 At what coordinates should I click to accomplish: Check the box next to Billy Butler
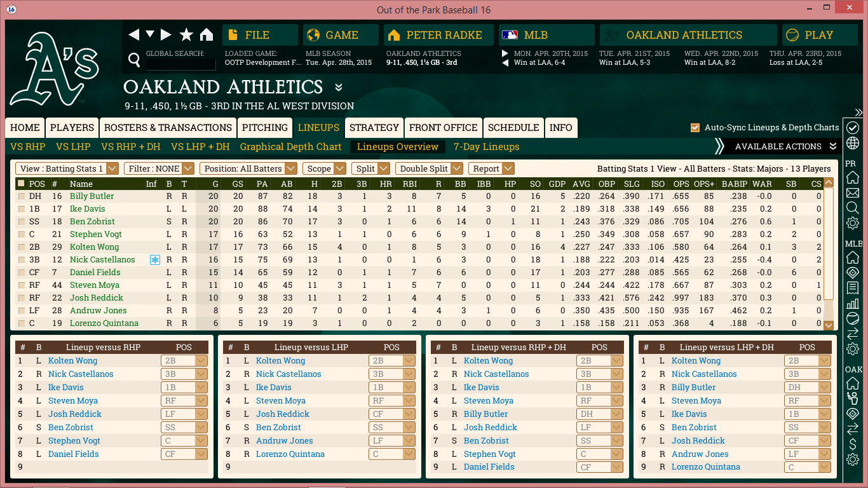point(22,196)
